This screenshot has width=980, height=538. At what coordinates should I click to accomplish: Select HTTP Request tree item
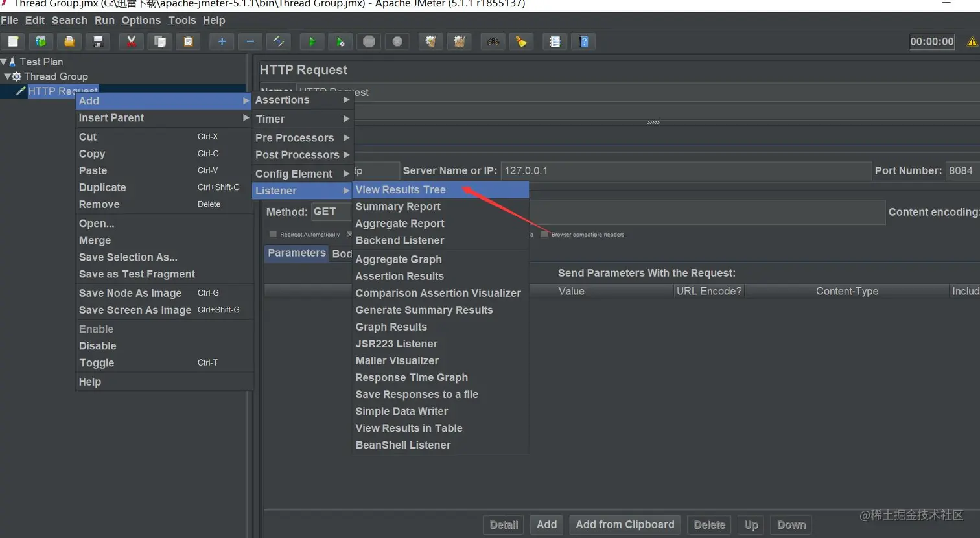(x=63, y=91)
